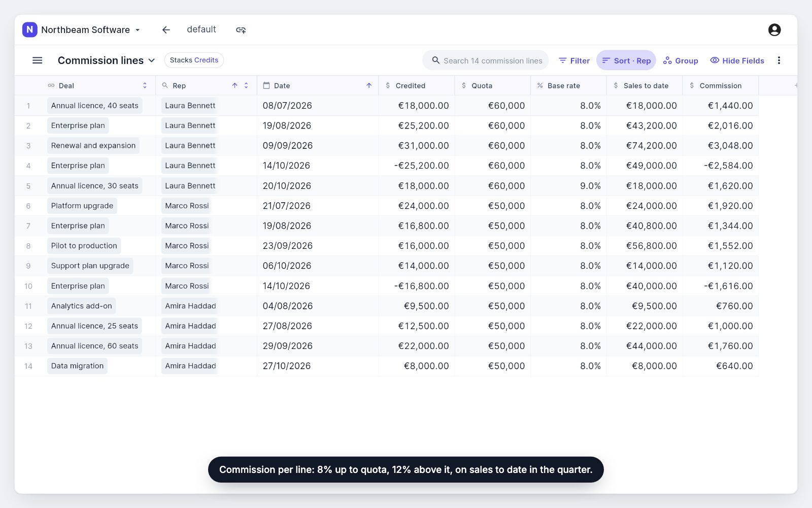Click the share link icon near default

pos(241,30)
